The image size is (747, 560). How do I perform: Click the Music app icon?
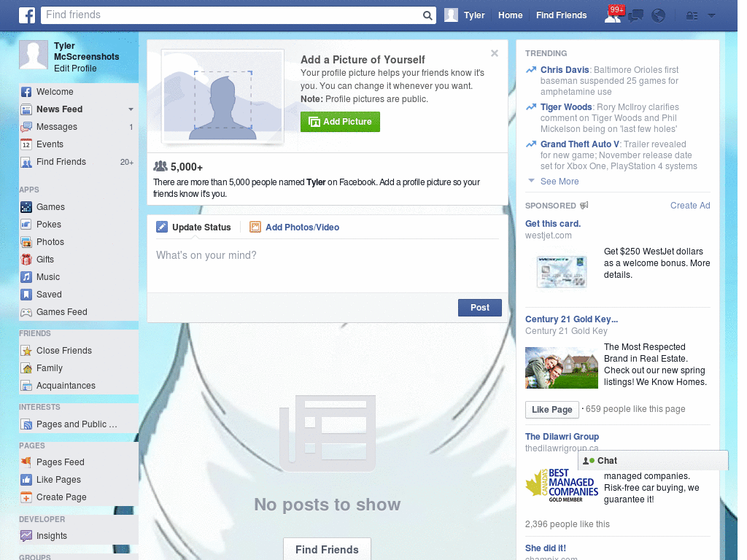tap(26, 277)
